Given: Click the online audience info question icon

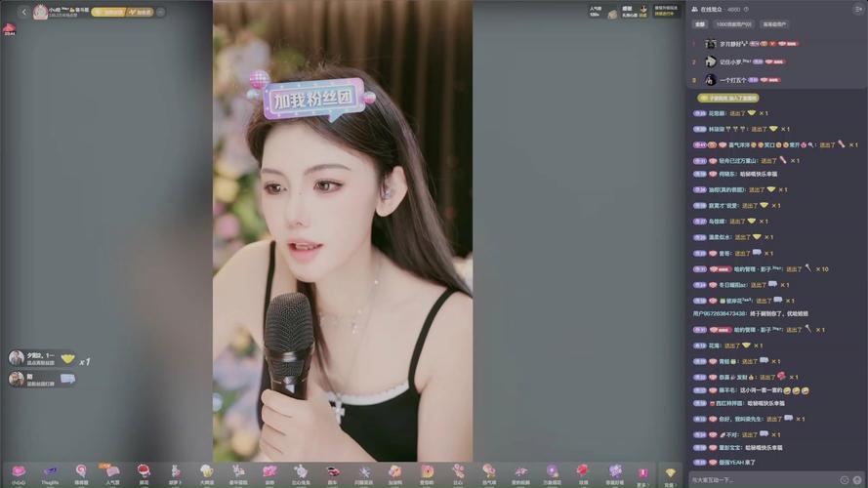Looking at the screenshot, I should click(746, 10).
